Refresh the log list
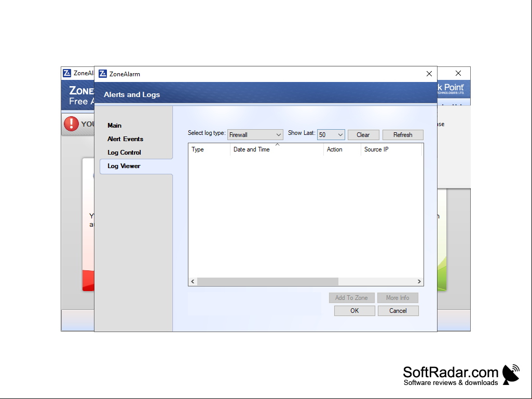Viewport: 532px width, 399px height. [x=403, y=135]
